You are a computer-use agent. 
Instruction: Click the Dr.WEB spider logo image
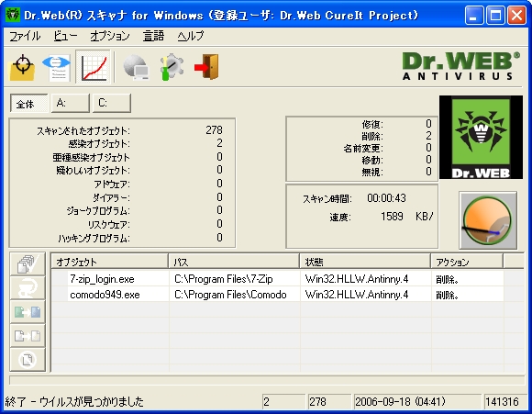(481, 137)
